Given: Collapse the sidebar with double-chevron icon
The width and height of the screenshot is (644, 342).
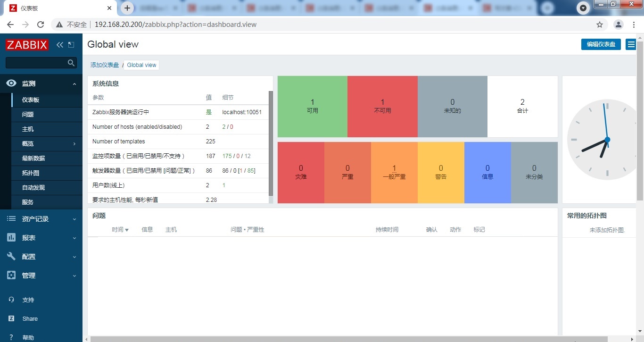Looking at the screenshot, I should pyautogui.click(x=59, y=45).
